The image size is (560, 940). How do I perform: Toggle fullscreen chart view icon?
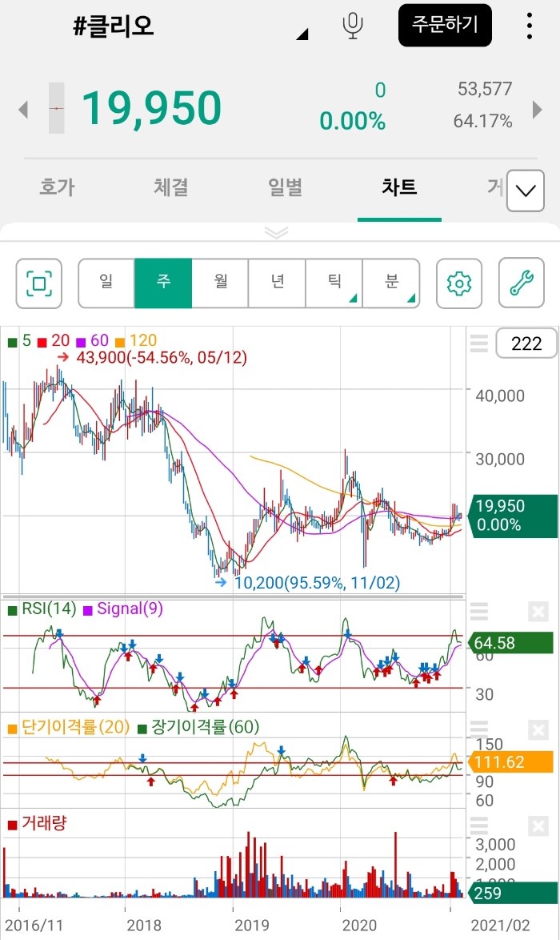click(39, 283)
